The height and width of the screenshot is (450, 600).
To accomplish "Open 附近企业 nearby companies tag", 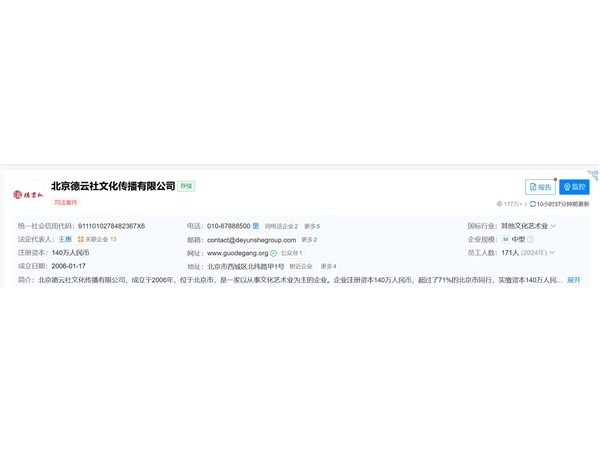I will coord(301,266).
